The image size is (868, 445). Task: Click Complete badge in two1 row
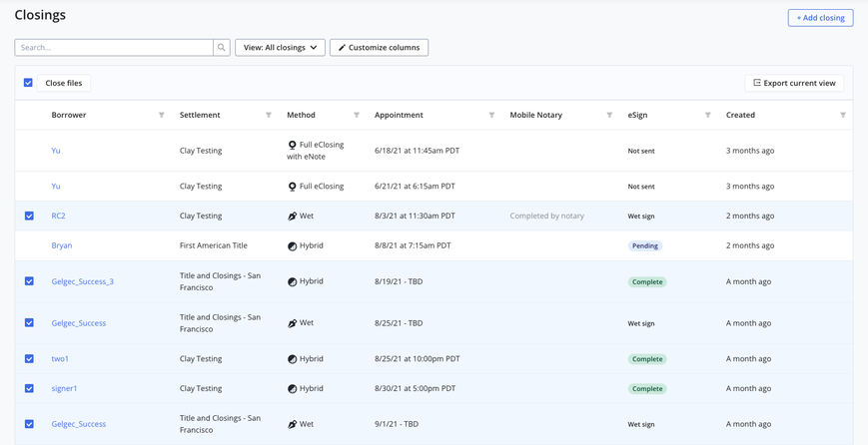[x=647, y=359]
